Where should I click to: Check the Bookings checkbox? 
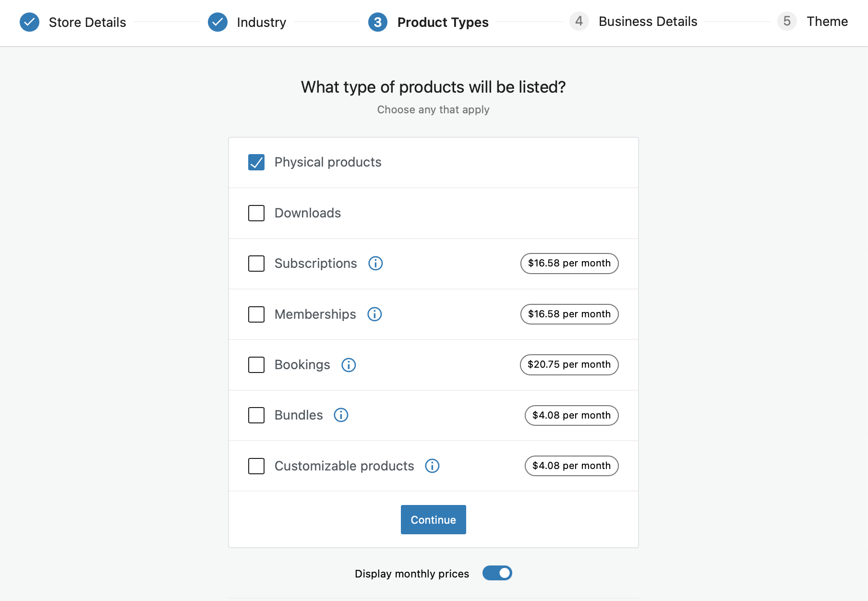tap(256, 365)
